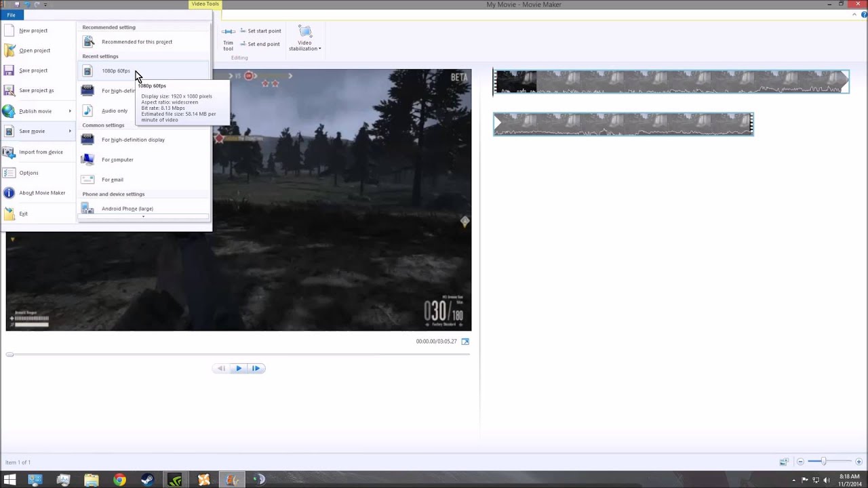Select the second clip in the storyboard

coord(623,124)
